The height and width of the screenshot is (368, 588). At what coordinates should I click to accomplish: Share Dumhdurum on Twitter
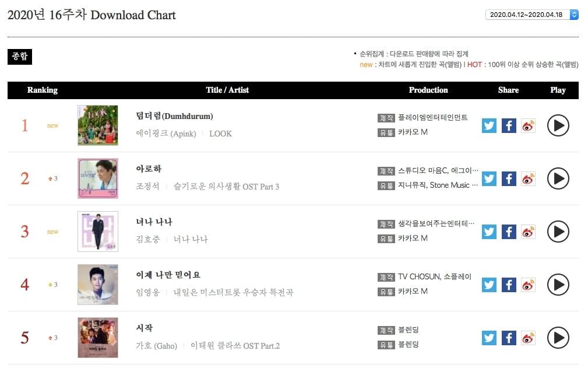click(x=489, y=125)
